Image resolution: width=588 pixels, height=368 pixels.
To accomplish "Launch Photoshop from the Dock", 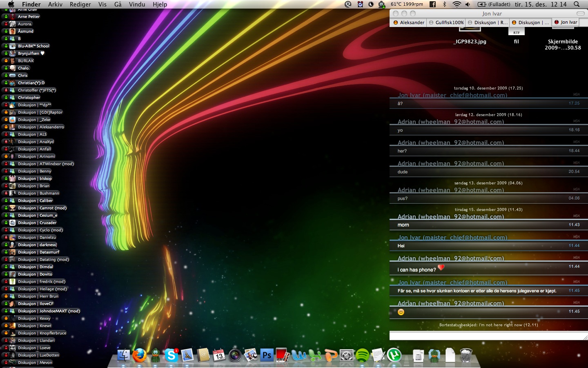I will pos(267,355).
